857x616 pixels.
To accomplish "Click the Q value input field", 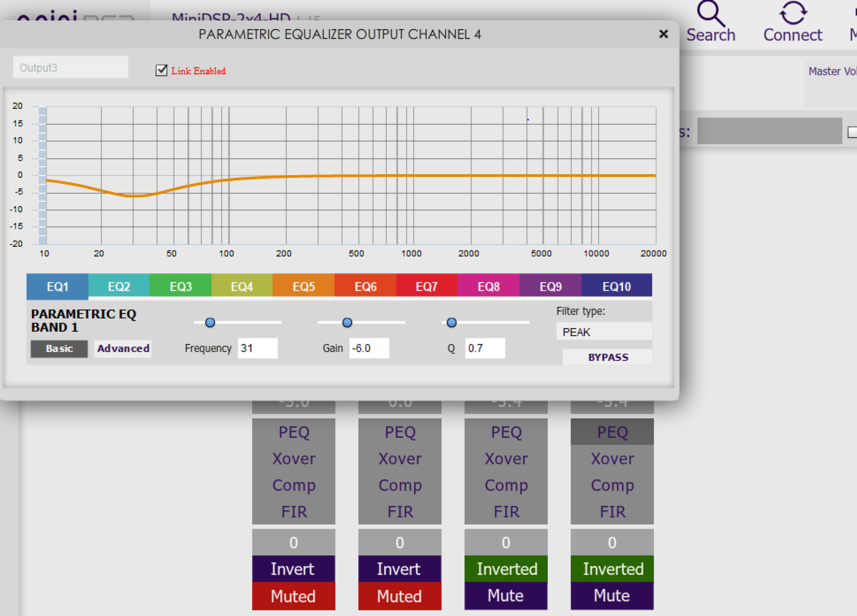I will pos(484,348).
